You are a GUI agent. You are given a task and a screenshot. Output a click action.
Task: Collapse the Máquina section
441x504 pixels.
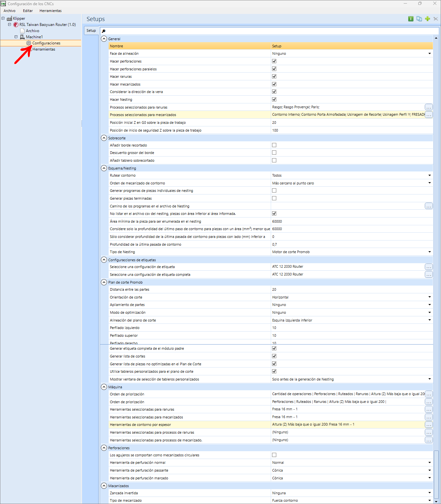pyautogui.click(x=104, y=387)
